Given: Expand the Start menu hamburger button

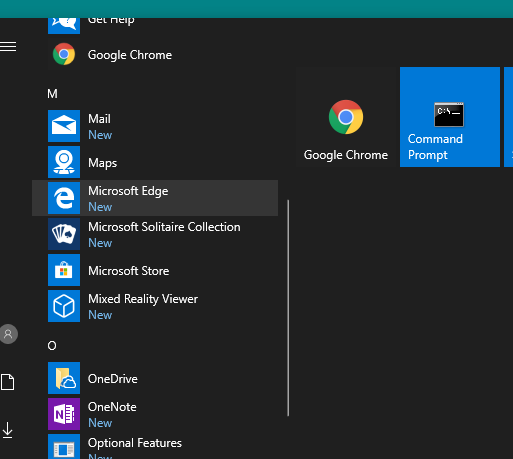Looking at the screenshot, I should (8, 47).
